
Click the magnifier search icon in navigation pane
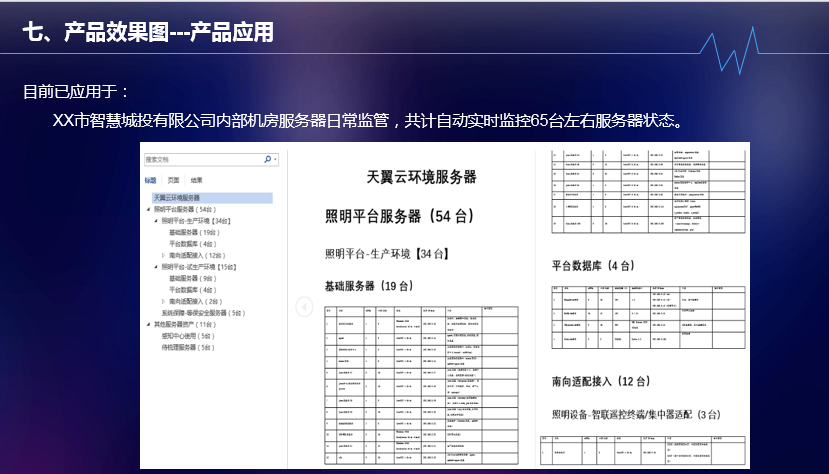coord(268,159)
